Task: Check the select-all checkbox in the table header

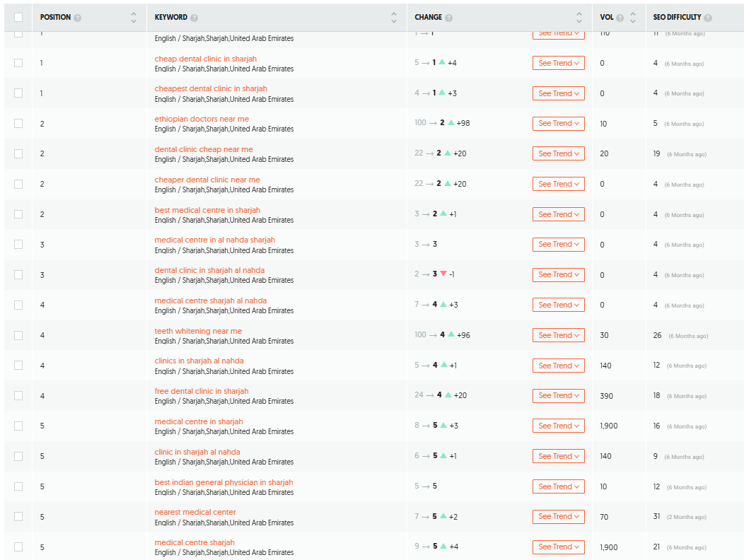Action: pos(18,17)
